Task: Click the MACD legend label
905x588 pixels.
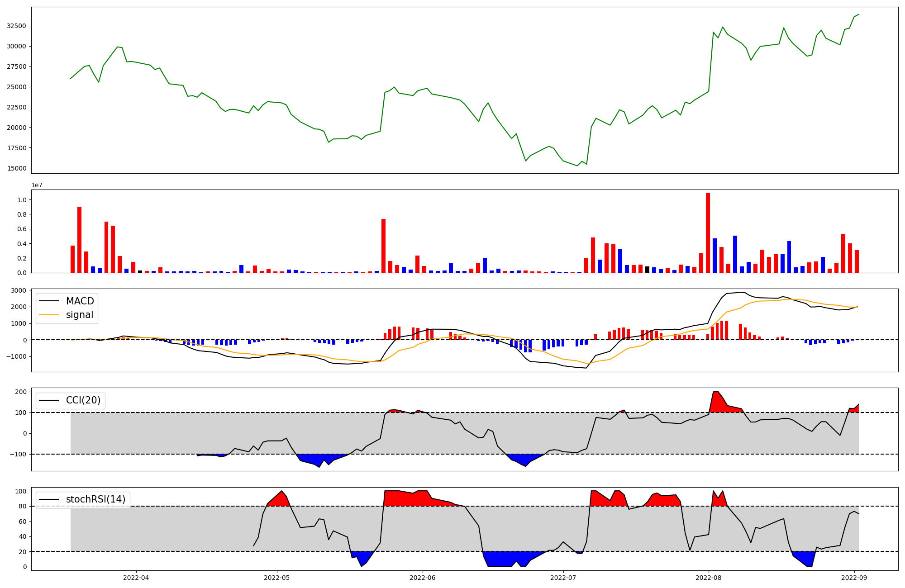Action: (x=80, y=301)
